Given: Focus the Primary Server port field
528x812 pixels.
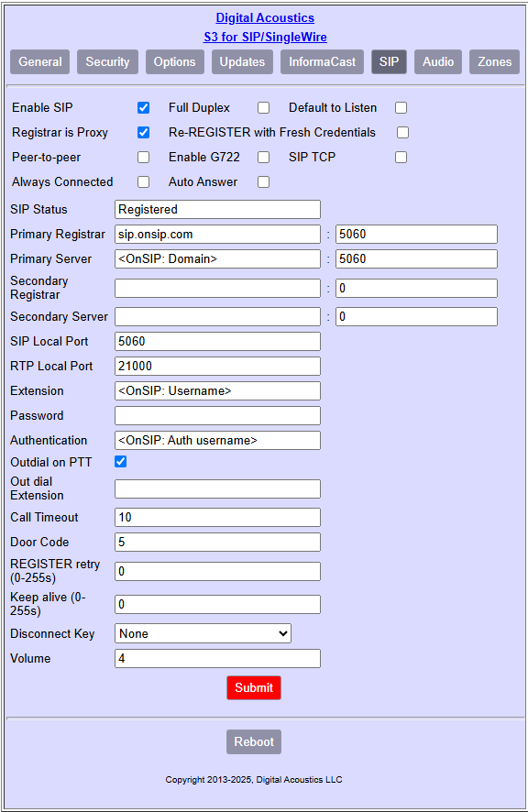Looking at the screenshot, I should [x=416, y=259].
